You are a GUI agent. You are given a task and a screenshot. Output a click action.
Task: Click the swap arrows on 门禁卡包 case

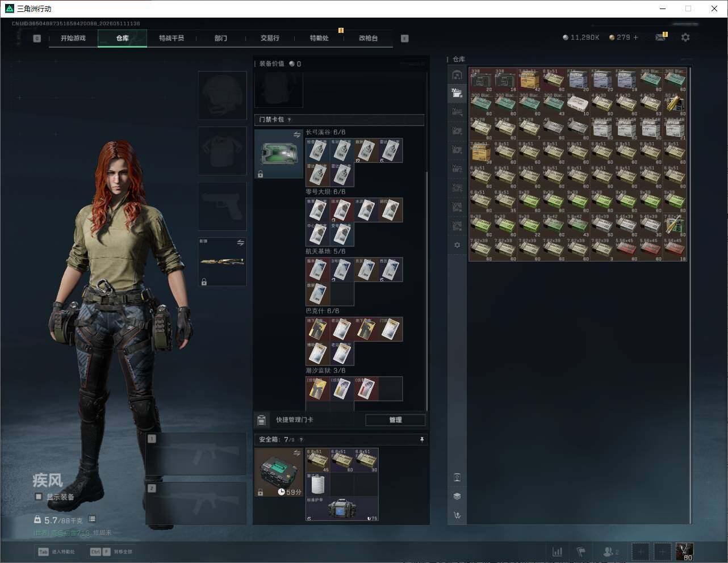(296, 135)
